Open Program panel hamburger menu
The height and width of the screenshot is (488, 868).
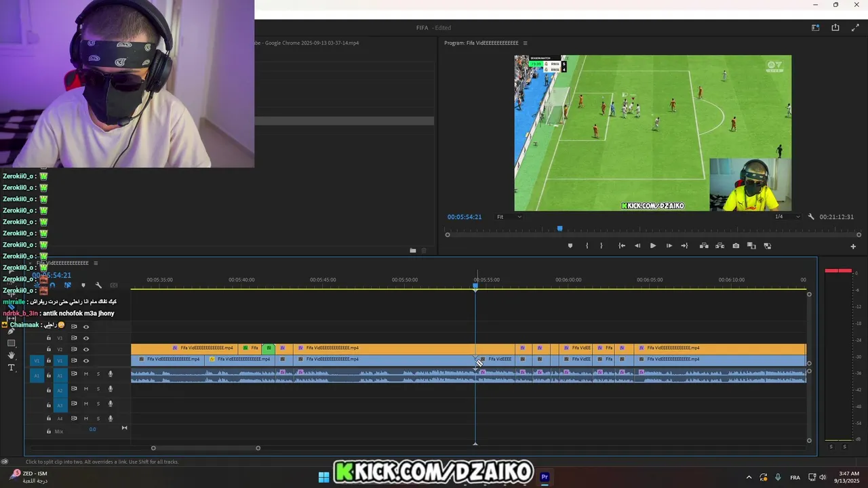[x=525, y=43]
